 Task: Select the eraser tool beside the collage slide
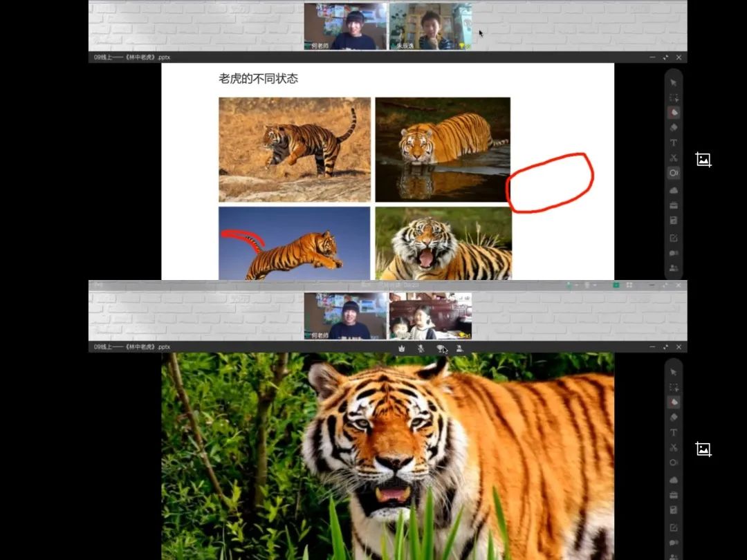click(674, 128)
